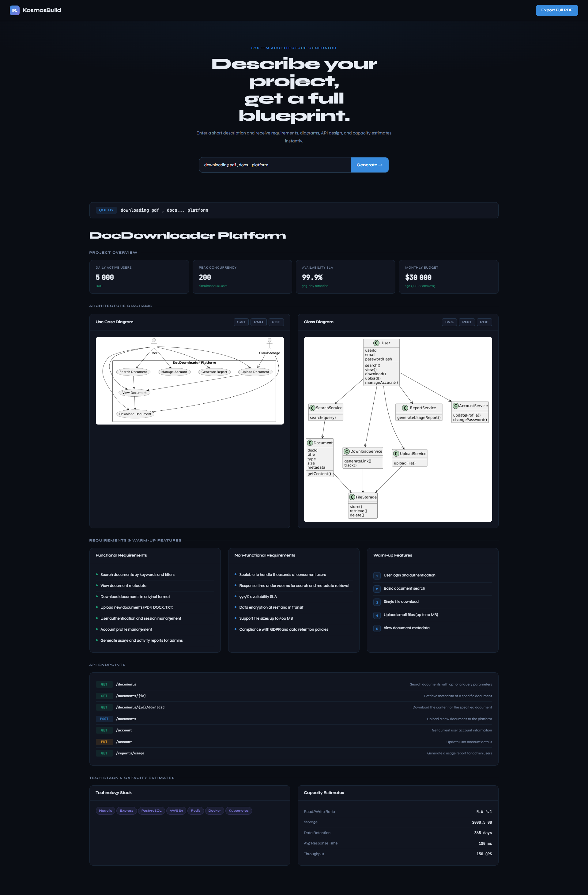The height and width of the screenshot is (895, 588).
Task: Focus the project description input field
Action: [x=275, y=165]
